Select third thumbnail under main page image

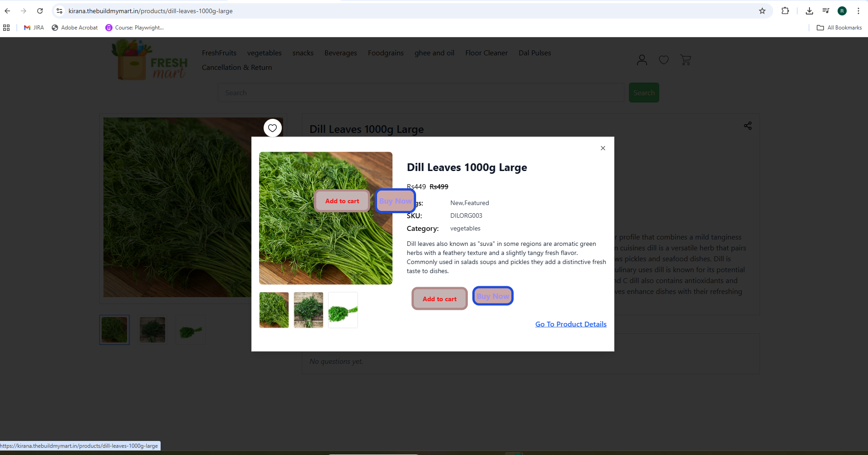pos(191,330)
